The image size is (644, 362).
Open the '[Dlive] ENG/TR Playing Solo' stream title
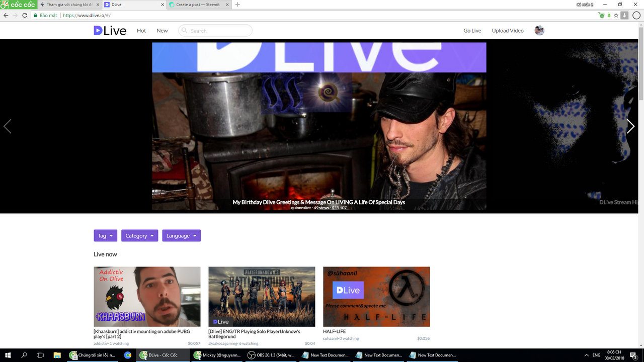point(254,334)
